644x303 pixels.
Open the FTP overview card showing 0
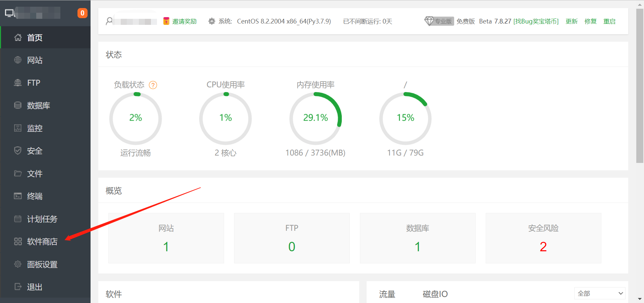292,238
